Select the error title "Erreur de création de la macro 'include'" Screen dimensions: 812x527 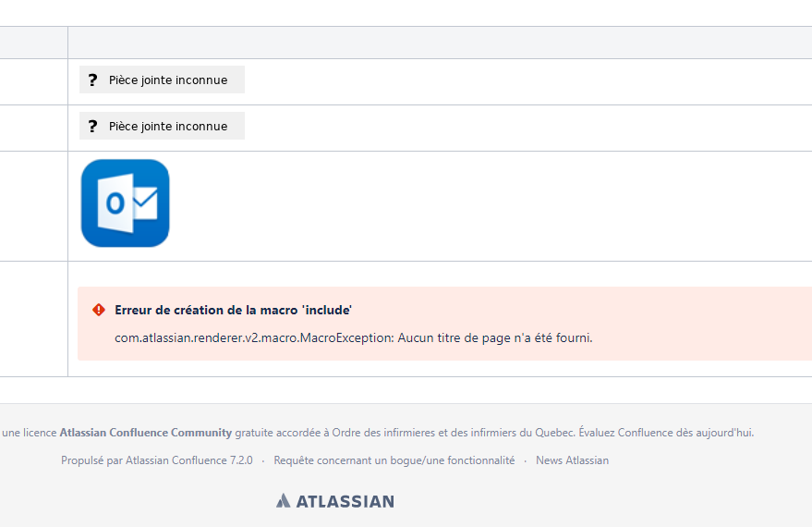[x=233, y=310]
